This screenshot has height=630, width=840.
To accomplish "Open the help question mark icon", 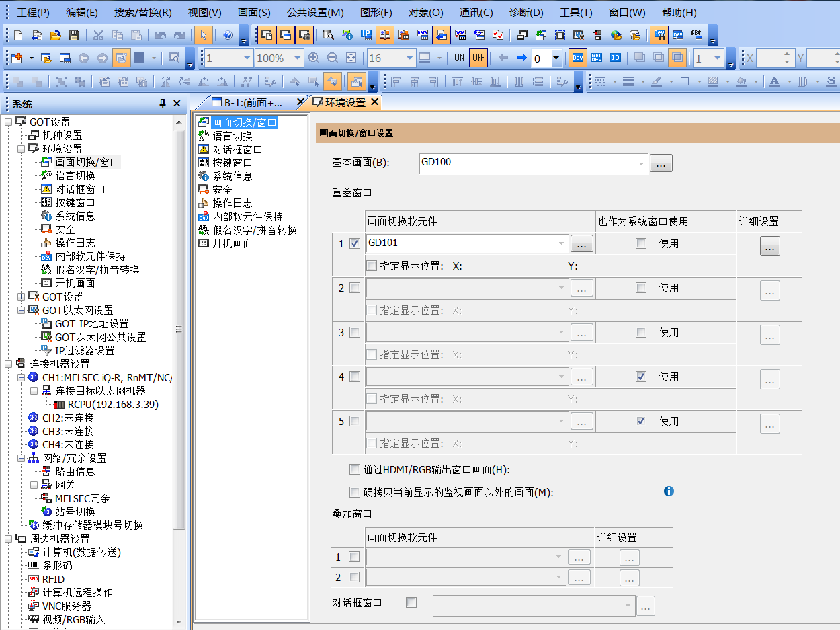I will pos(228,35).
